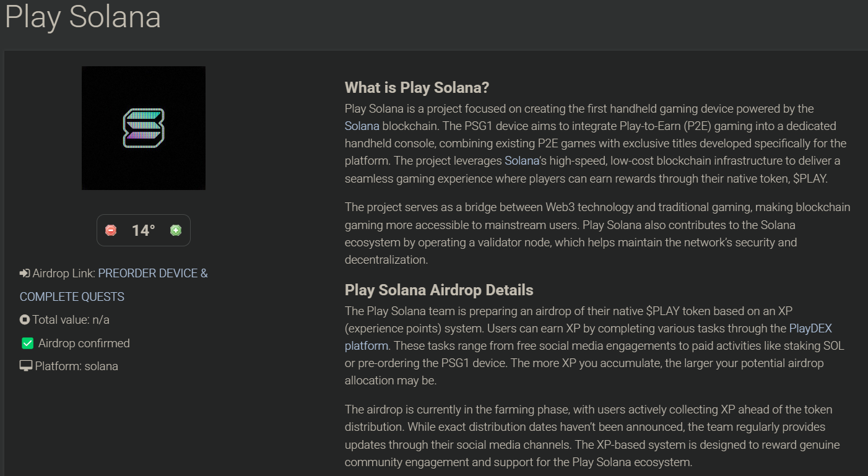The height and width of the screenshot is (476, 868).
Task: Click the green plus upvote icon
Action: (176, 230)
